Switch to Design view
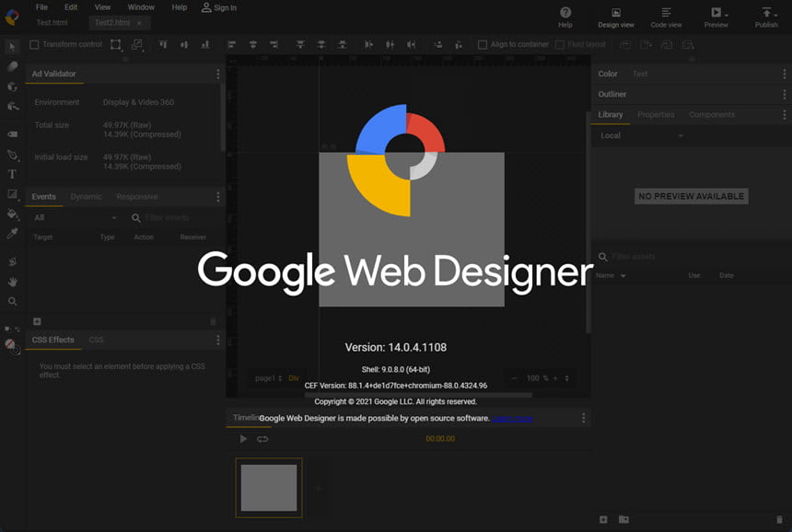The height and width of the screenshot is (532, 792). click(616, 17)
